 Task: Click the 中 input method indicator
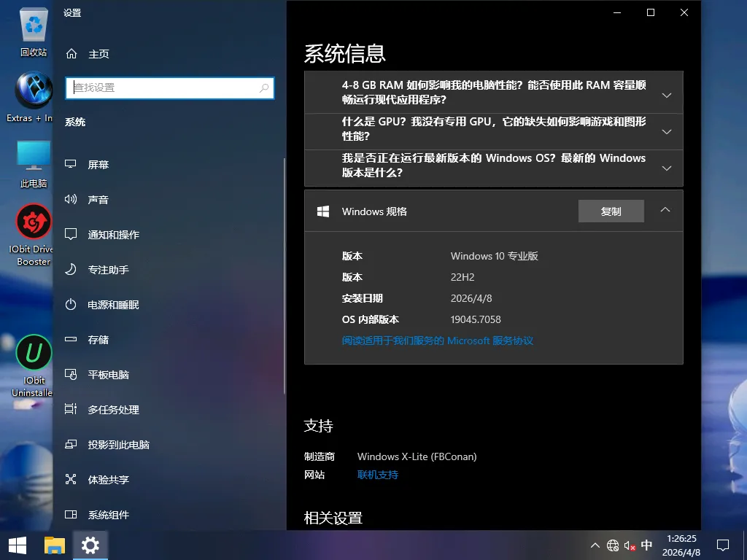(x=646, y=545)
